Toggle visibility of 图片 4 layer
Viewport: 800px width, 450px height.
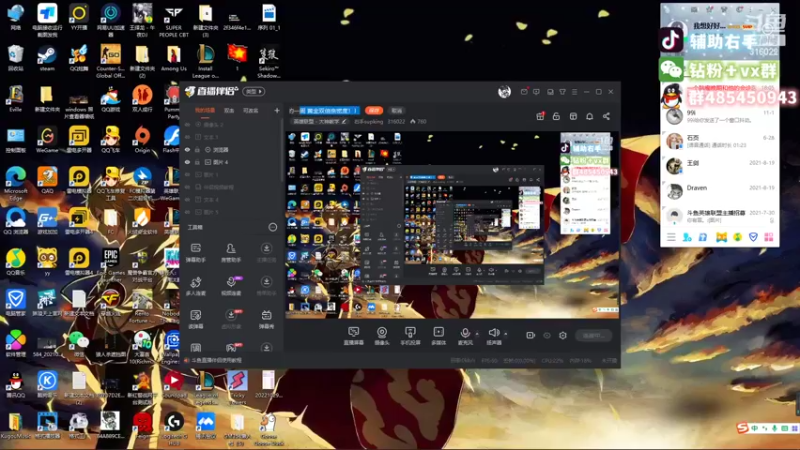click(x=187, y=162)
